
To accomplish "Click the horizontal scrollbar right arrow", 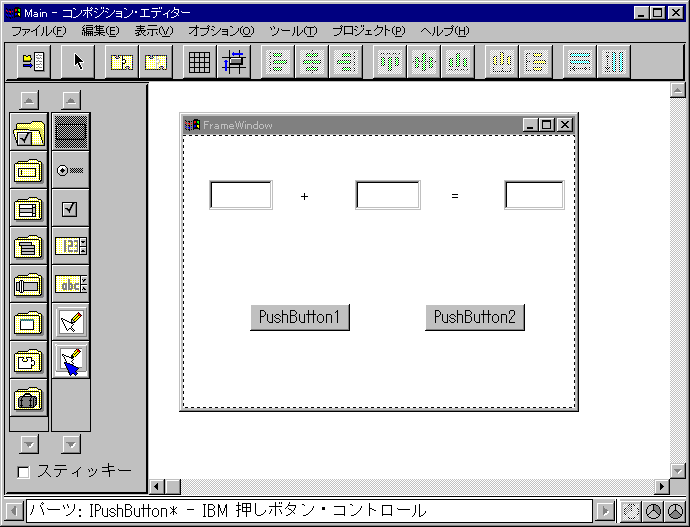I will point(661,487).
